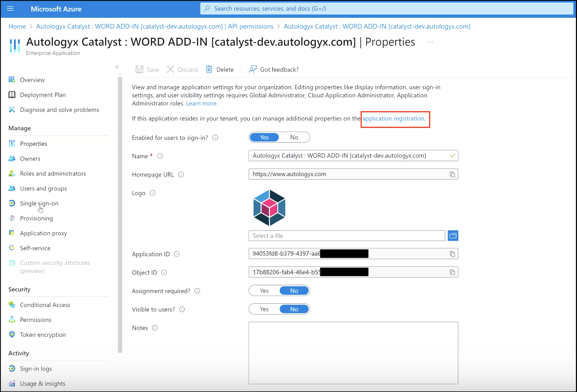Click the Delete trash can icon
The width and height of the screenshot is (577, 392).
tap(209, 69)
